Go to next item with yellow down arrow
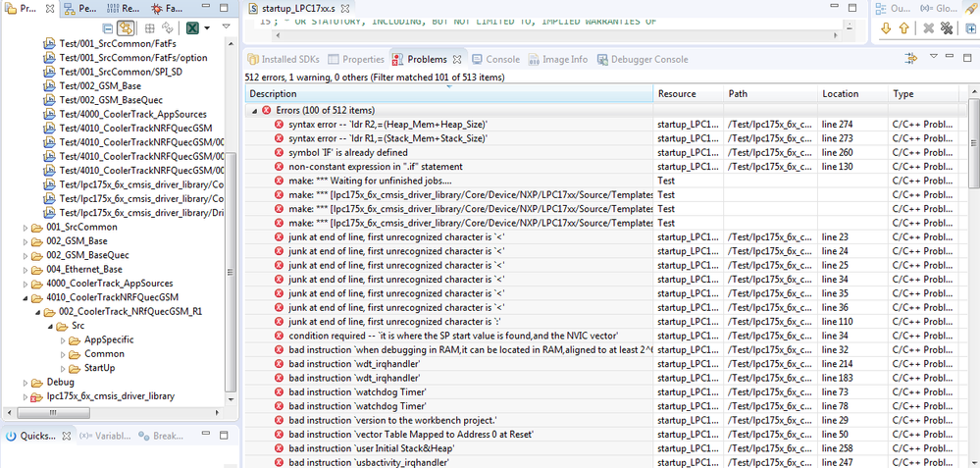Screen dimensions: 980x468 click(886, 28)
